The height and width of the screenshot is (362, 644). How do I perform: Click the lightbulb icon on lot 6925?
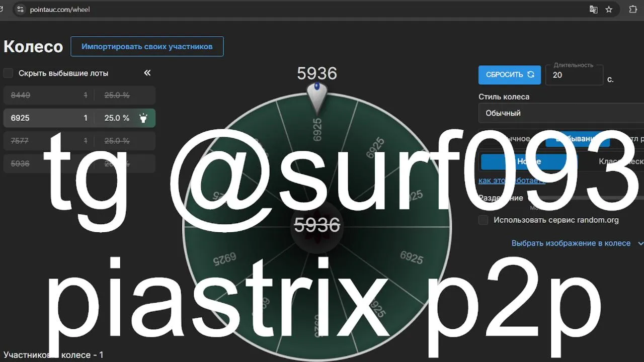tap(143, 118)
